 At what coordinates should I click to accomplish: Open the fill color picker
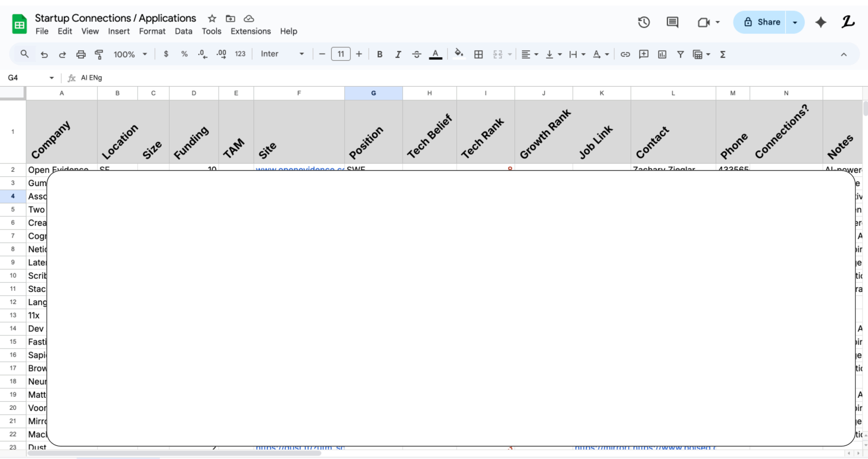pos(459,54)
